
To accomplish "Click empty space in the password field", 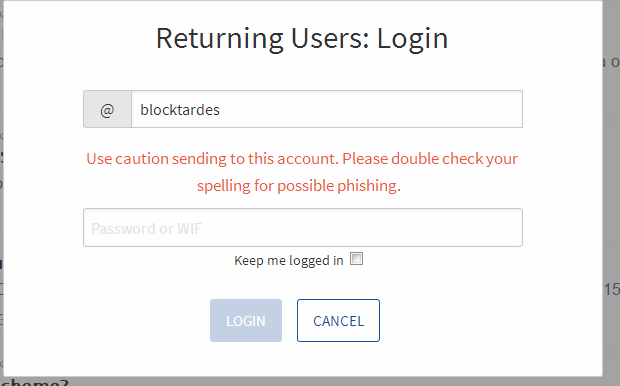I will coord(362,227).
